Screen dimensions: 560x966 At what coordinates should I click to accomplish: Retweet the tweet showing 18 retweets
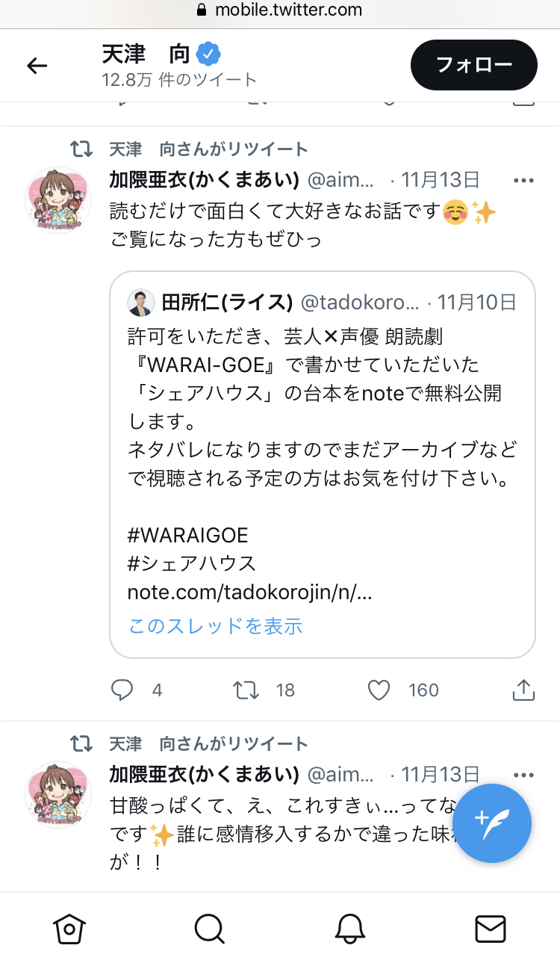246,690
